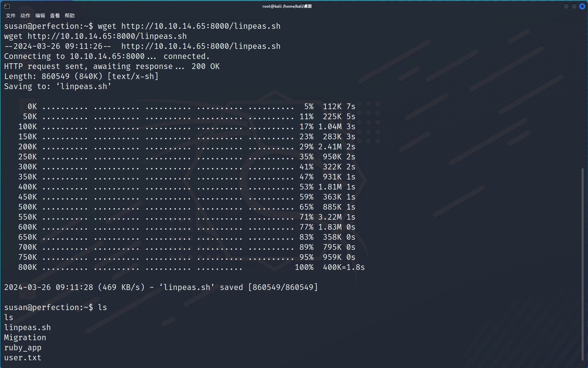Click the '--2024-03-26 09:11:26--' timestamp line
Screen dimensions: 588x368
142,46
